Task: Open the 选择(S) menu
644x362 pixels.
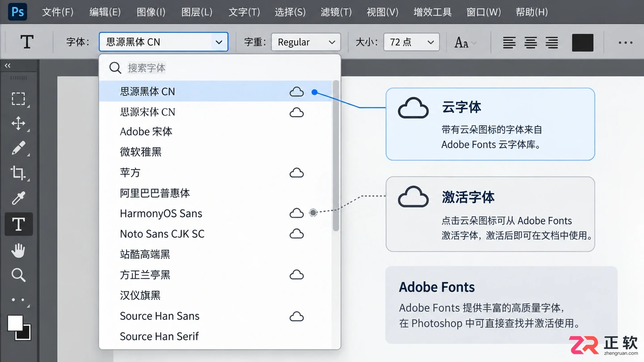Action: click(290, 12)
